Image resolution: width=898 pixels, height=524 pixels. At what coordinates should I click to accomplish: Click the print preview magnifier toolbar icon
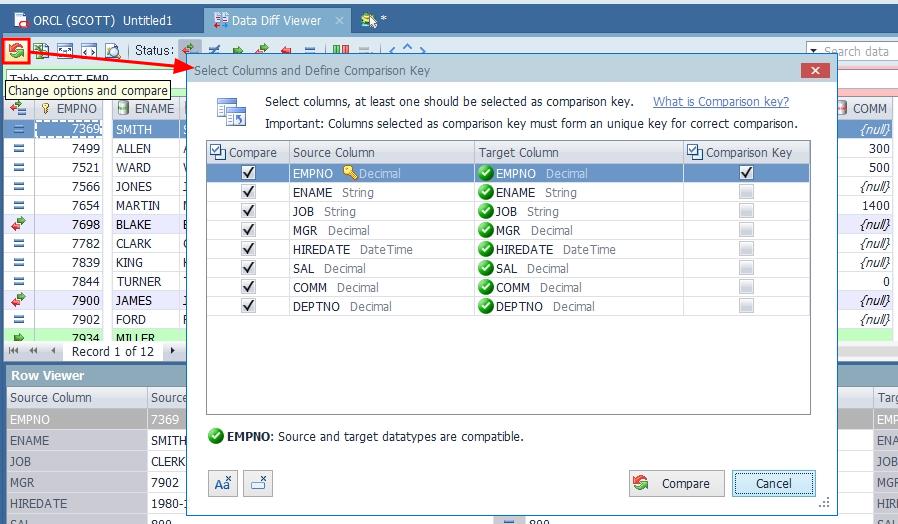pos(113,49)
